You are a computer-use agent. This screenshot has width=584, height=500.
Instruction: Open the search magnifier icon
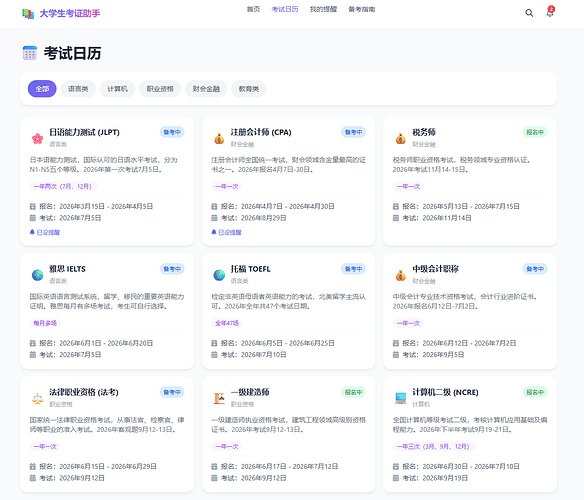(x=529, y=13)
